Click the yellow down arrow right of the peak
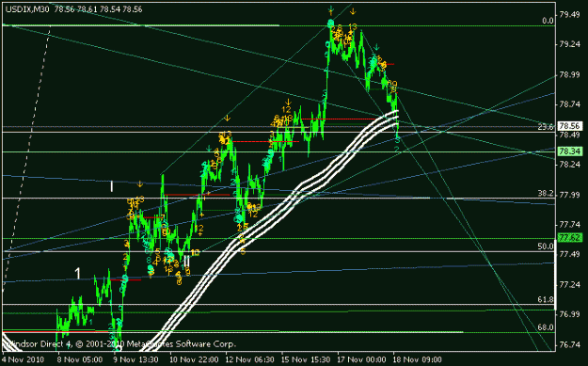Screen dimensions: 588x366 pos(353,11)
